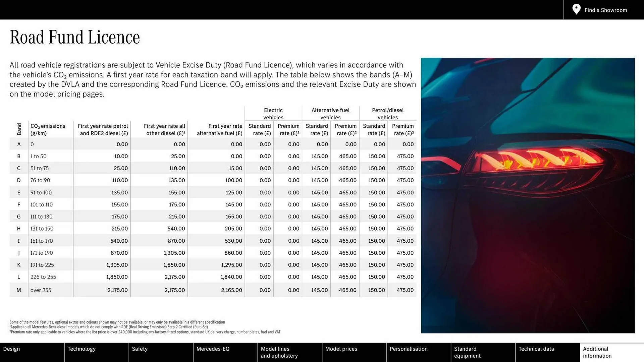Open Find a Showroom
The height and width of the screenshot is (362, 644).
pos(605,10)
